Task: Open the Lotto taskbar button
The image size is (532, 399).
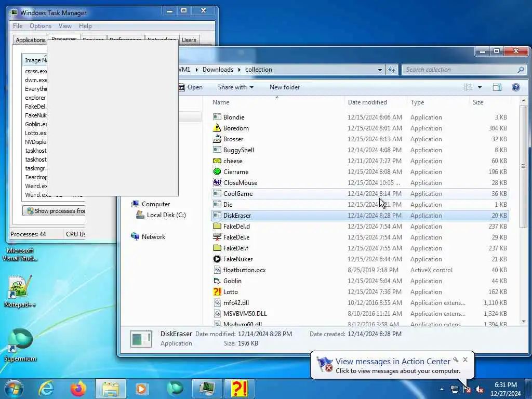Action: (239, 389)
